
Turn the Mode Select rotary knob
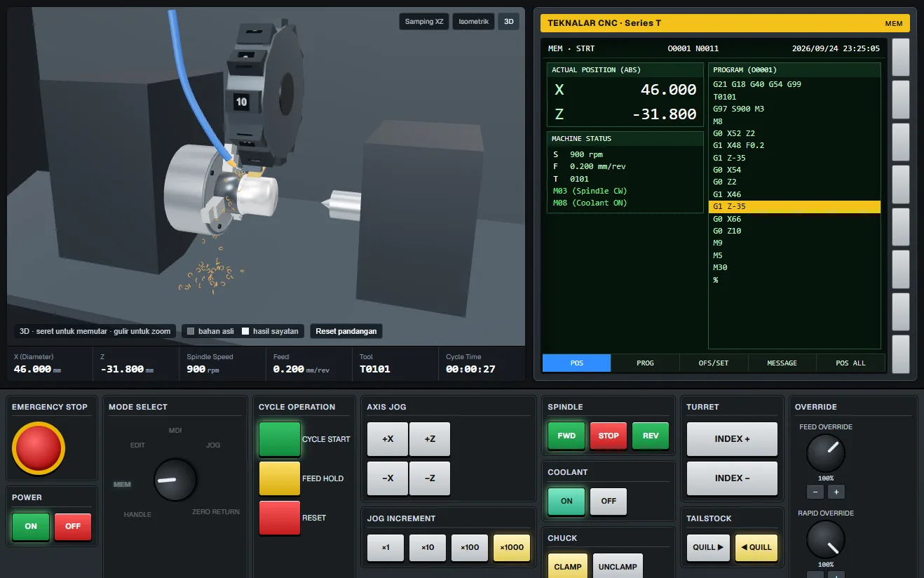(175, 480)
